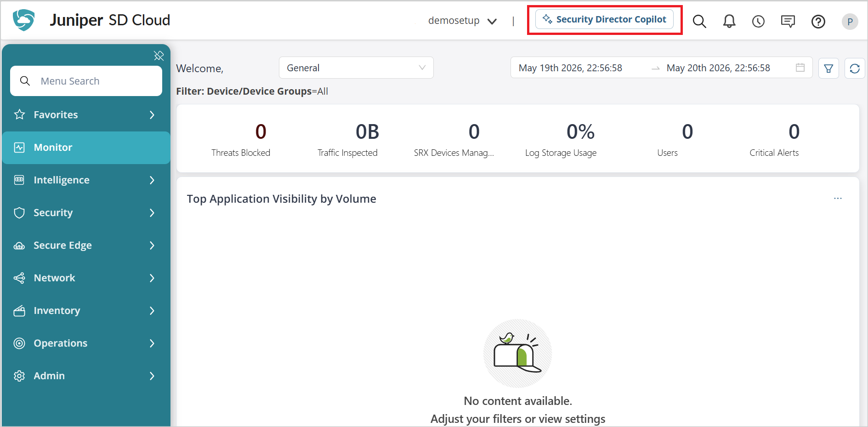Open the user profile avatar P

point(850,22)
